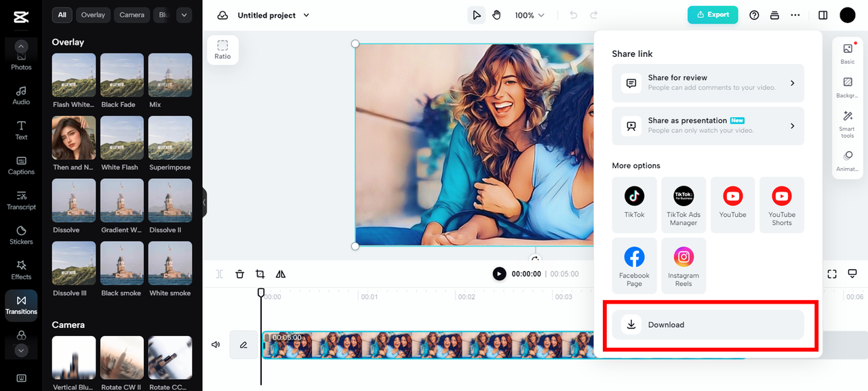Image resolution: width=868 pixels, height=391 pixels.
Task: Share to YouTube Shorts
Action: click(782, 205)
